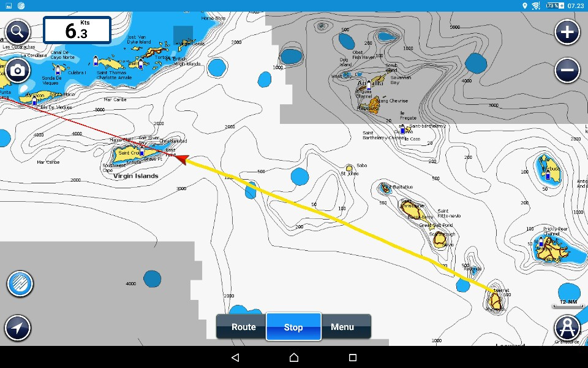Zoom in with the plus button
Image resolution: width=588 pixels, height=368 pixels.
click(567, 33)
